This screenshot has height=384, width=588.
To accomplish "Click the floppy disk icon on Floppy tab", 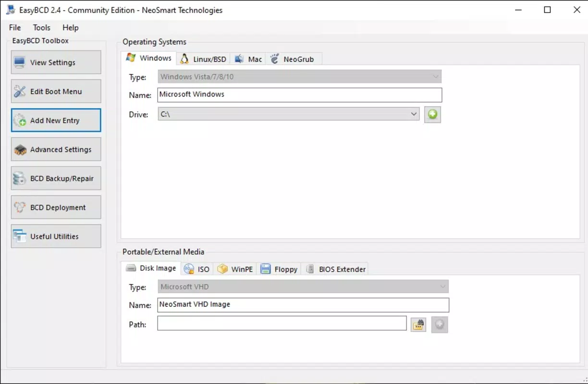I will point(266,269).
